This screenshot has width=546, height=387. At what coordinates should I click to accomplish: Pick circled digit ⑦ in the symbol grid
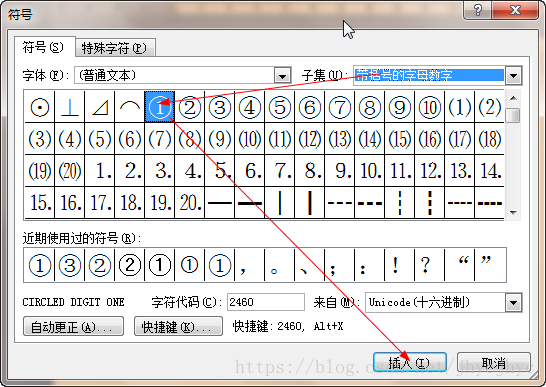click(340, 107)
